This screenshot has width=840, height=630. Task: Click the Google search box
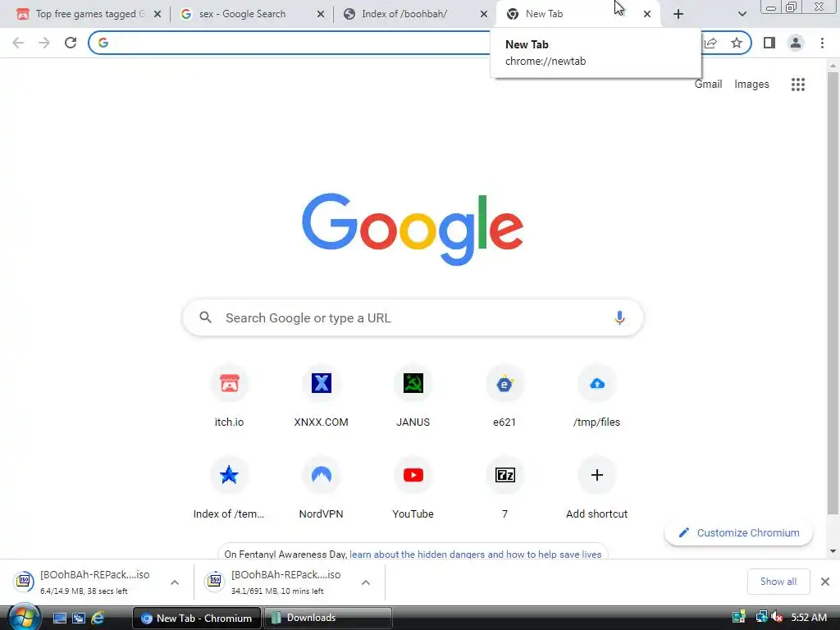[x=413, y=317]
